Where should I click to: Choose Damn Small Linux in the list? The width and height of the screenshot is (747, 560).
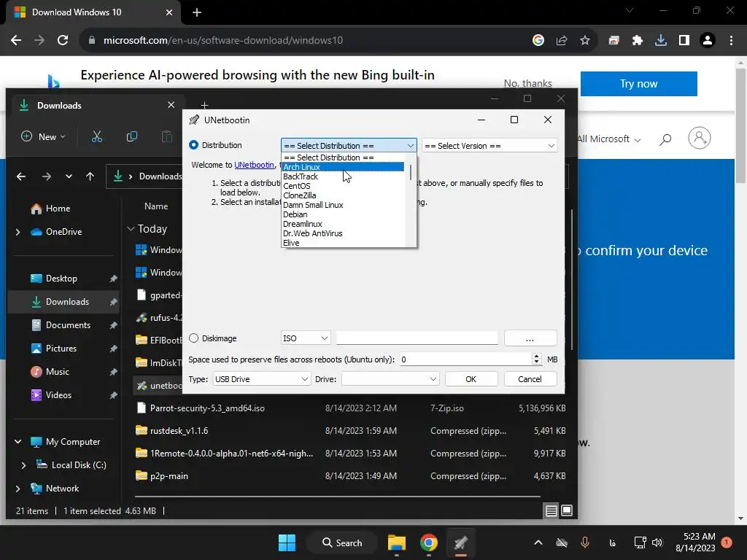pos(343,205)
